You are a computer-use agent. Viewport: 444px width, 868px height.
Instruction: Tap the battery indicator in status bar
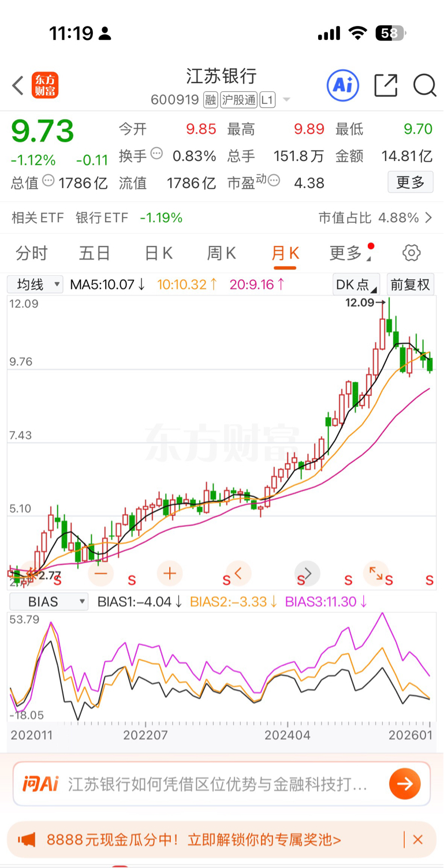390,33
